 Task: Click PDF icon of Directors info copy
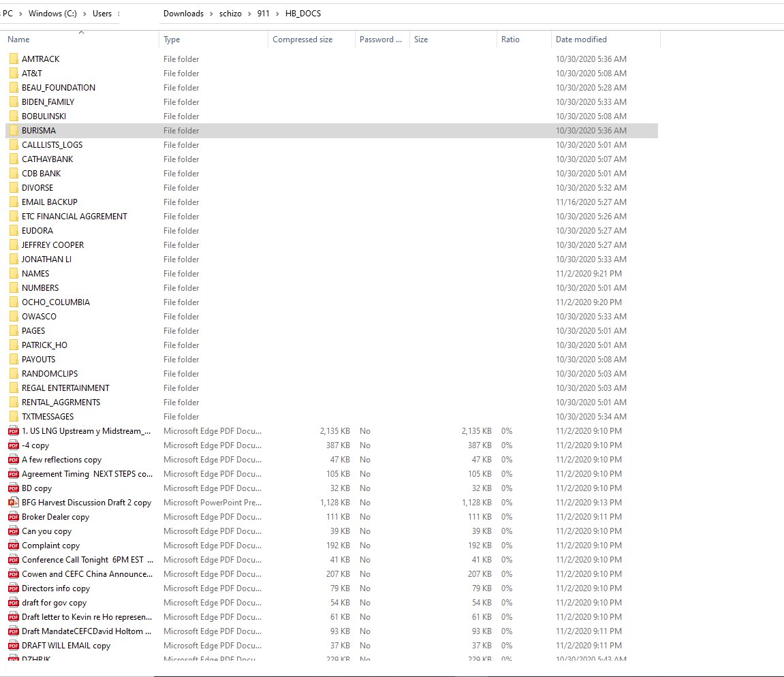14,588
